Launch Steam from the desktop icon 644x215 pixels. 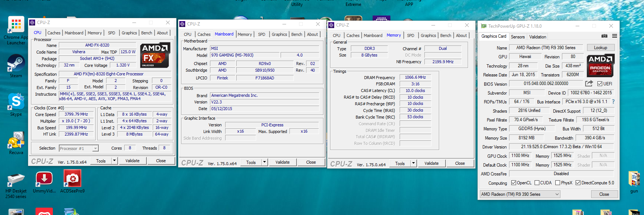16,66
